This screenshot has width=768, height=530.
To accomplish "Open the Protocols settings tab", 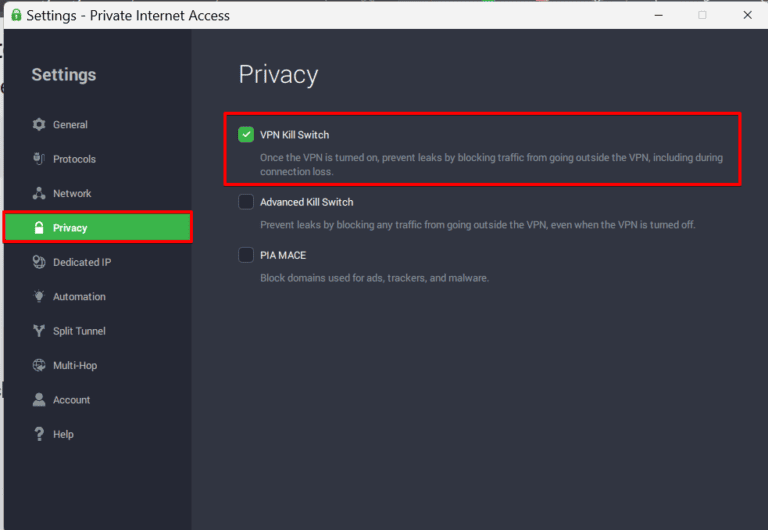I will 97,159.
